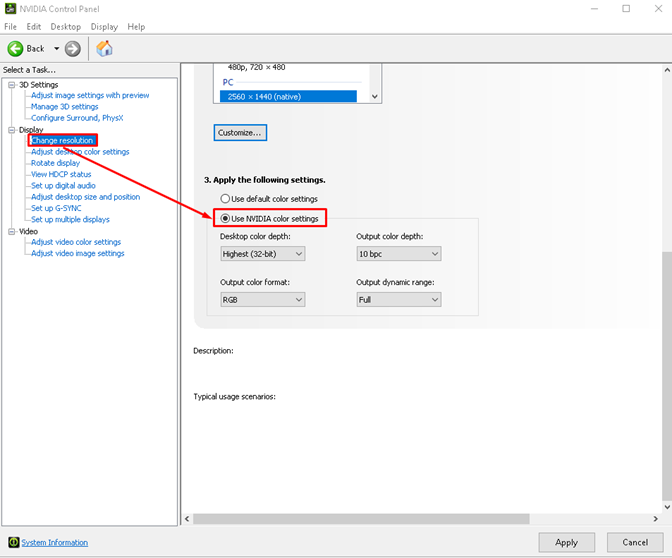672x558 pixels.
Task: Click the green Back arrow icon
Action: tap(15, 48)
